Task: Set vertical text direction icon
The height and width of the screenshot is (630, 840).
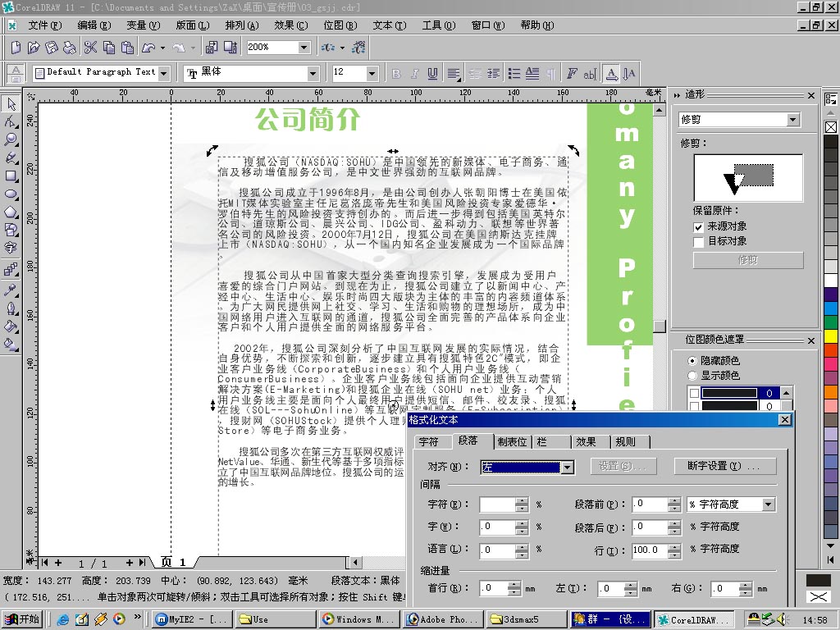Action: point(629,73)
